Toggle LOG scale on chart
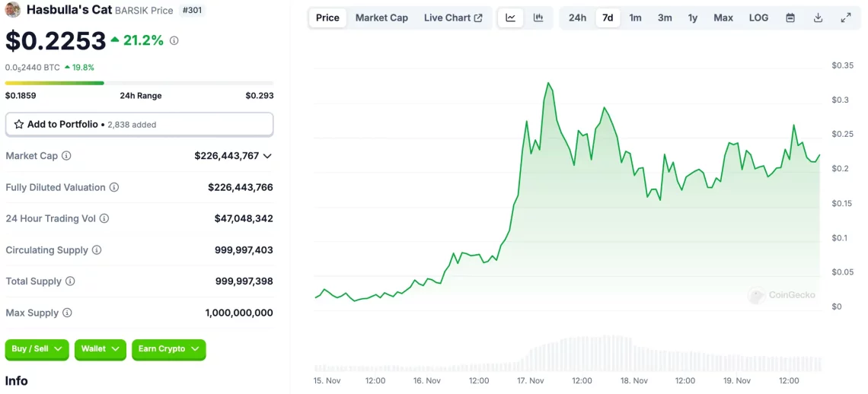 (x=758, y=17)
